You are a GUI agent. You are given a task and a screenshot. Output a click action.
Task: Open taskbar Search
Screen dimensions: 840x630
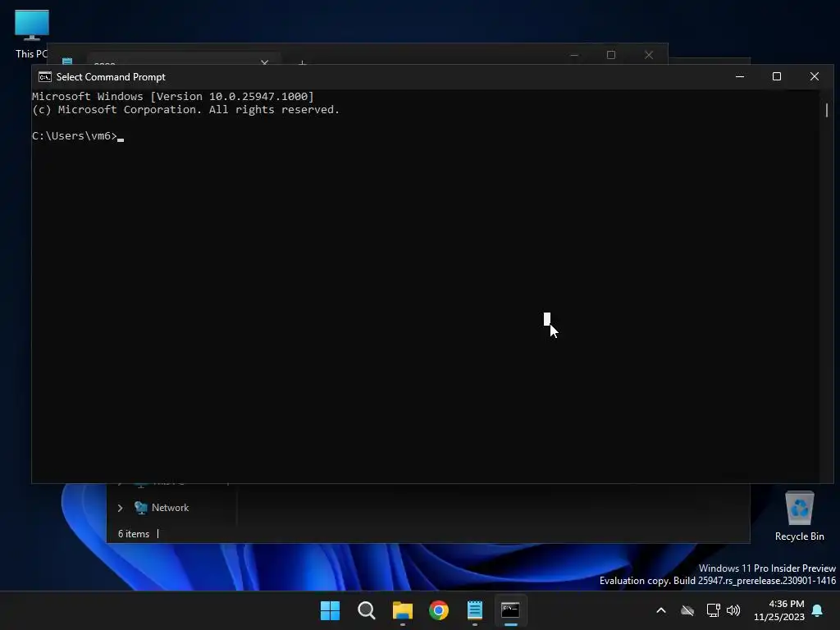click(x=367, y=610)
